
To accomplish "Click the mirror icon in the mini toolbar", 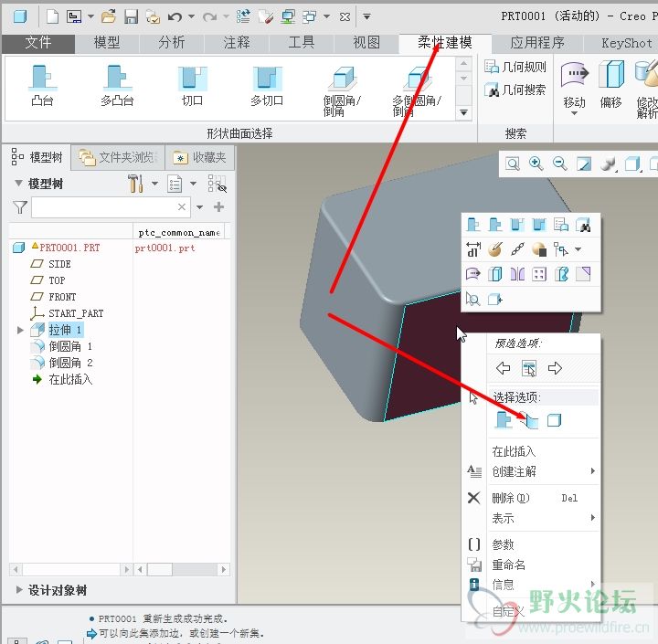I will (517, 274).
